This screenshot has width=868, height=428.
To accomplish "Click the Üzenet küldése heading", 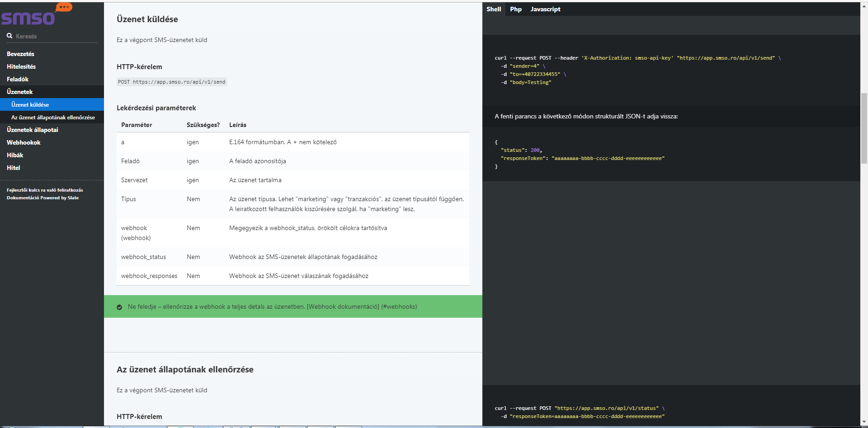I will 147,19.
